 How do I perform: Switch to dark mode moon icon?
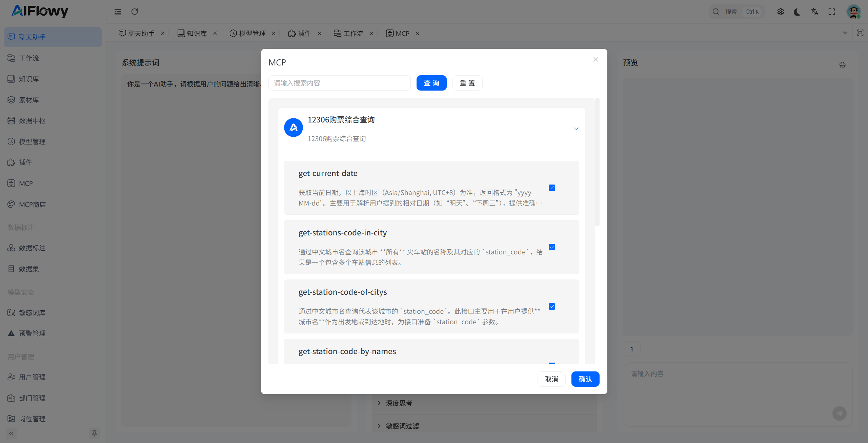pyautogui.click(x=797, y=12)
